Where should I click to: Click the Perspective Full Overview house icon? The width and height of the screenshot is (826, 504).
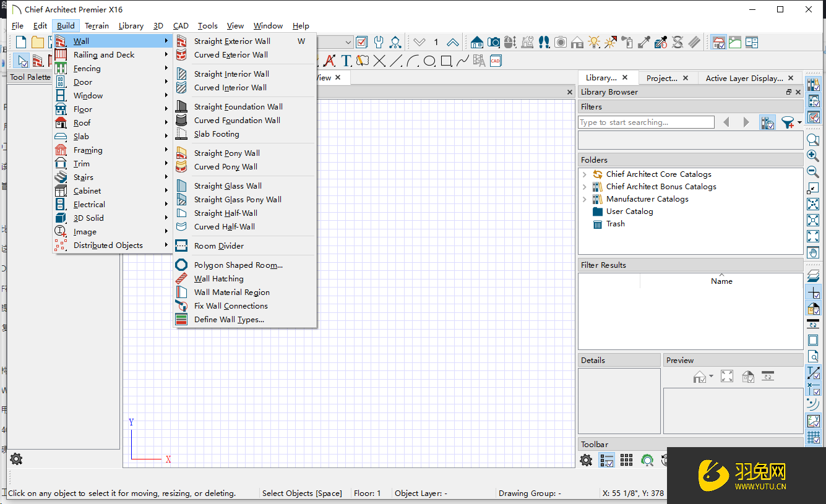coord(476,42)
